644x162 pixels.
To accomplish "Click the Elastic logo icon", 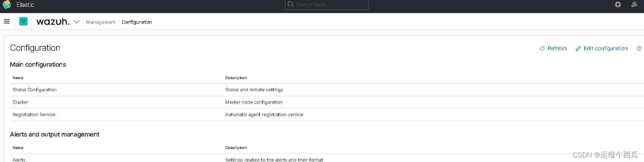I will pyautogui.click(x=7, y=5).
